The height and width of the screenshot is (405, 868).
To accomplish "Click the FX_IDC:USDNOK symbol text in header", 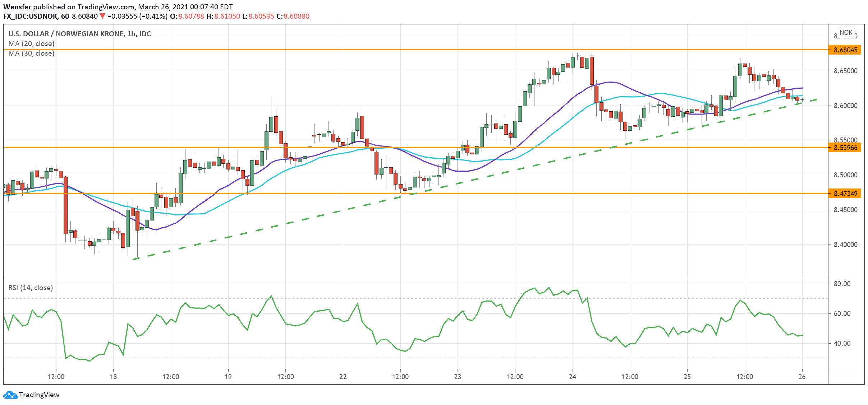I will 31,16.
